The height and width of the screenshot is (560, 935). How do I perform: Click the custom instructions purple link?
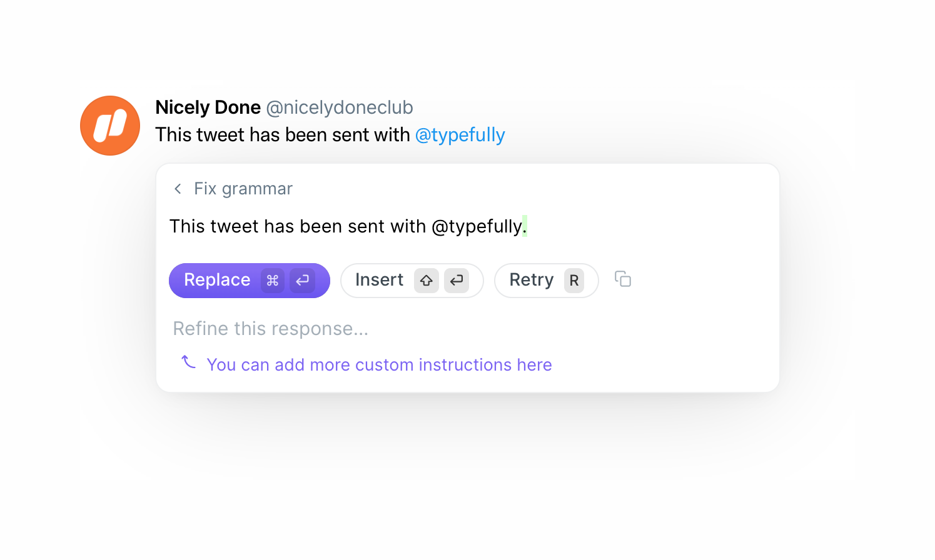click(380, 364)
